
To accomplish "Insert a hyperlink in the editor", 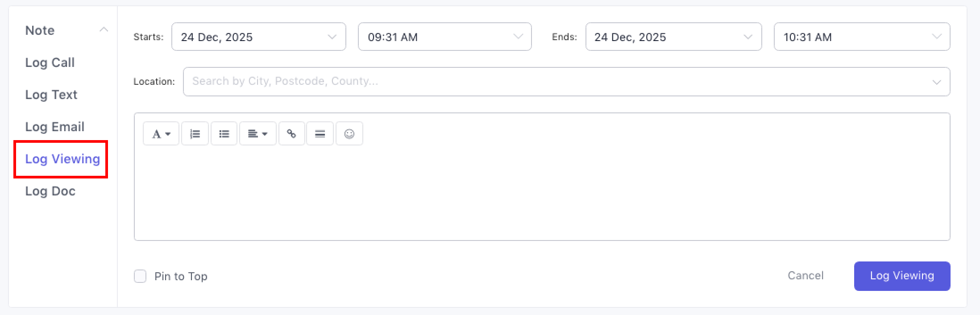I will tap(292, 134).
